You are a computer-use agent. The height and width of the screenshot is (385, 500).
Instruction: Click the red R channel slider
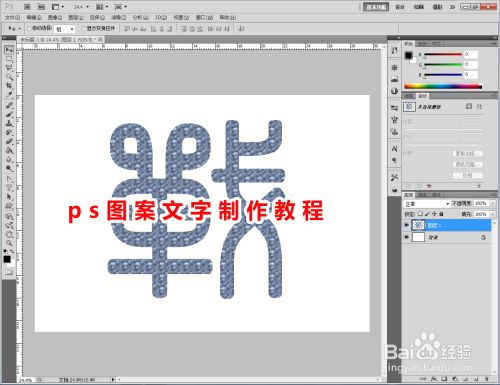click(x=442, y=54)
